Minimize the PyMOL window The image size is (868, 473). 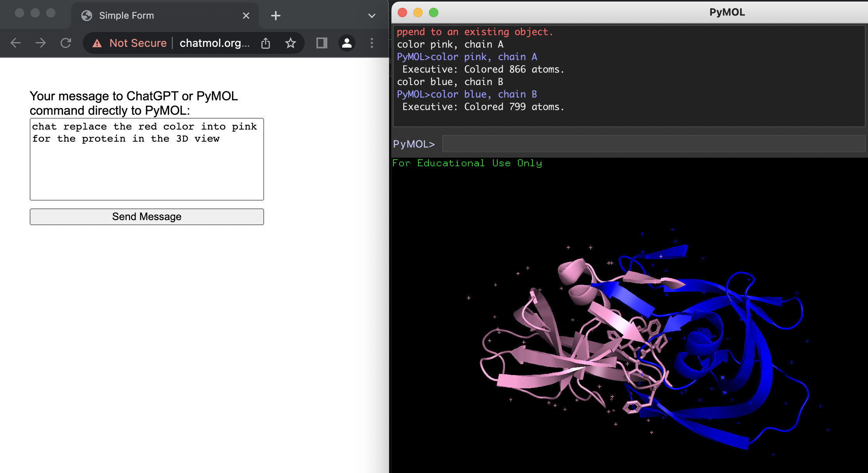(x=418, y=12)
